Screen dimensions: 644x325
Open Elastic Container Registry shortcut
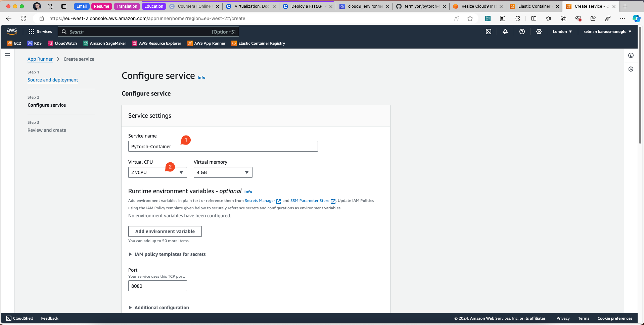[258, 43]
